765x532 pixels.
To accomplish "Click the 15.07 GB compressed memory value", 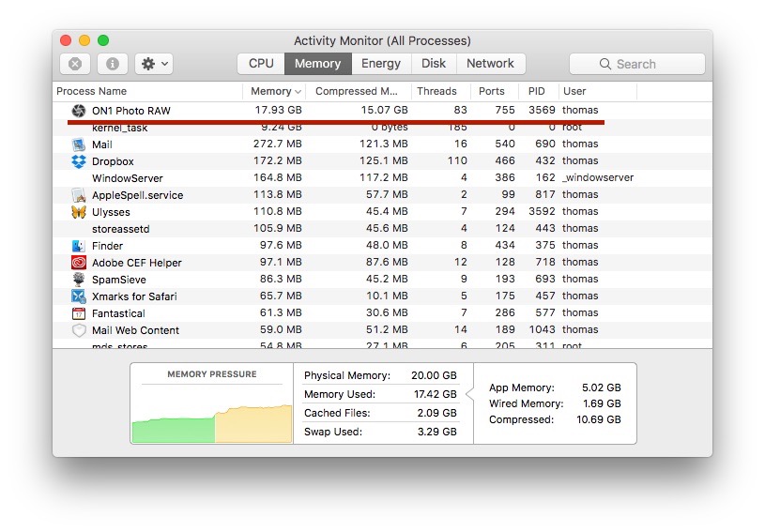I will coord(385,110).
